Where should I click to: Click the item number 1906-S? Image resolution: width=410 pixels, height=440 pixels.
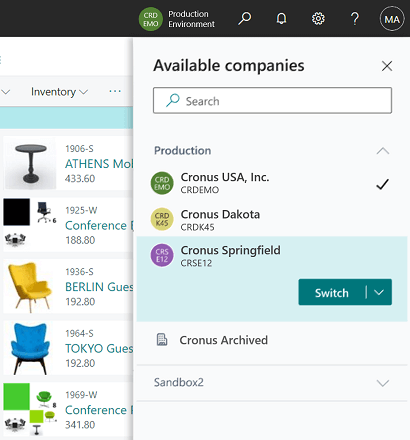coord(79,149)
